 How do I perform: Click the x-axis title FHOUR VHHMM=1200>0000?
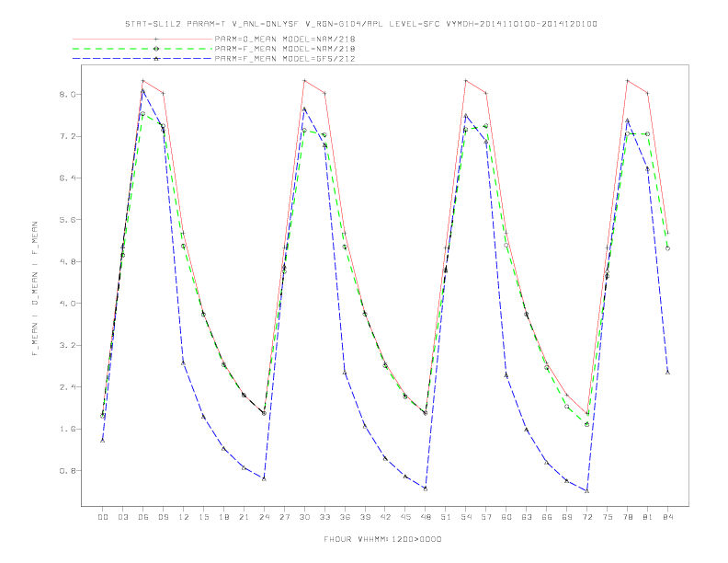[382, 539]
